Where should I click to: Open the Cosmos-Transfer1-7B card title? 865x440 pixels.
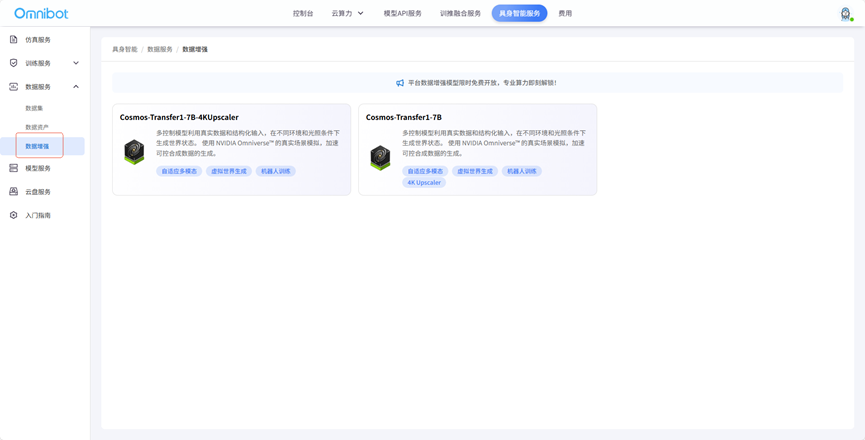coord(404,117)
